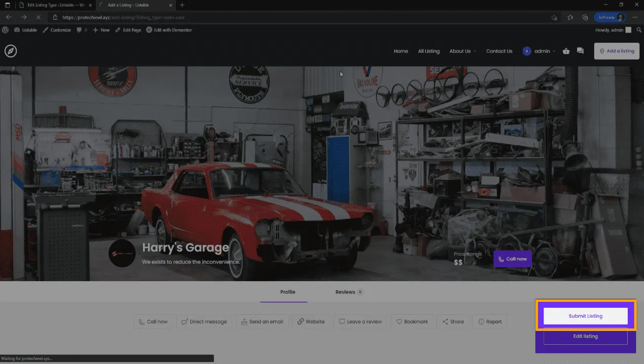This screenshot has width=644, height=364.
Task: Open the + New admin bar menu
Action: [101, 30]
